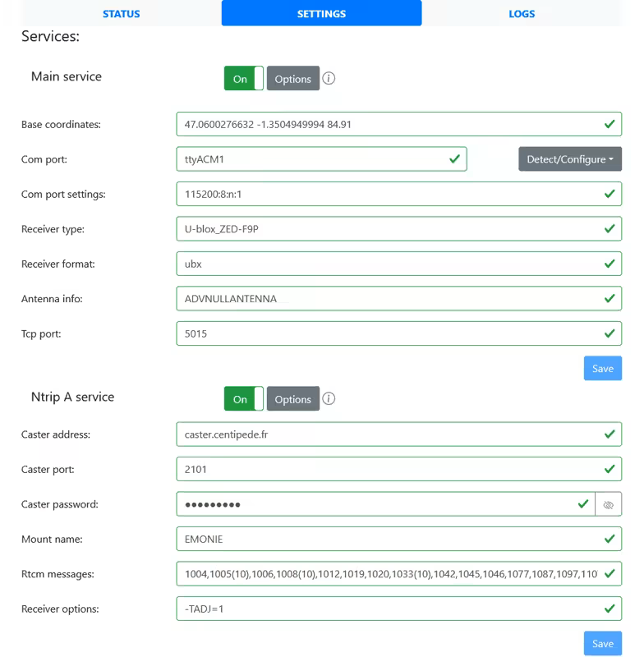Viewport: 644px width, 657px height.
Task: Toggle the Main service On switch
Action: 243,79
